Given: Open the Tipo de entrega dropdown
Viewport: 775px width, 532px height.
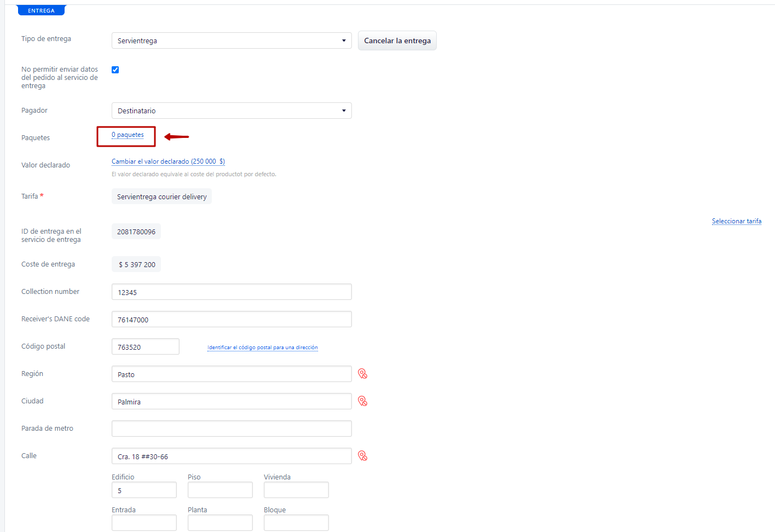Looking at the screenshot, I should coord(232,41).
